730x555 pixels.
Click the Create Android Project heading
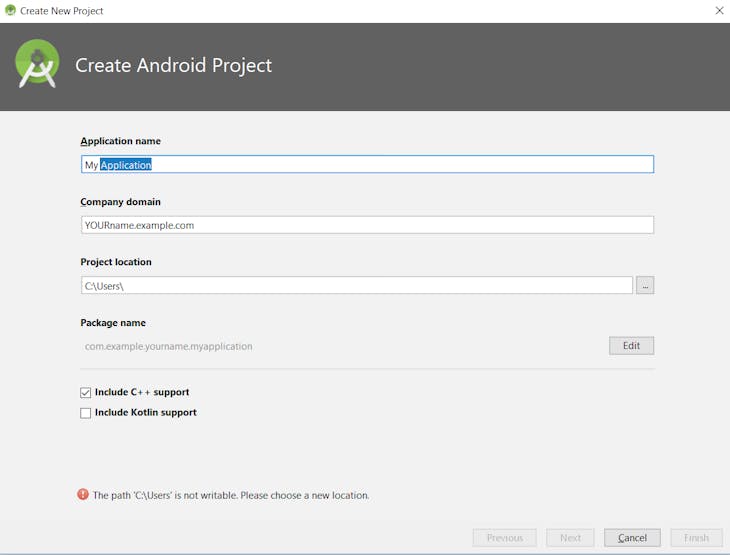[174, 65]
